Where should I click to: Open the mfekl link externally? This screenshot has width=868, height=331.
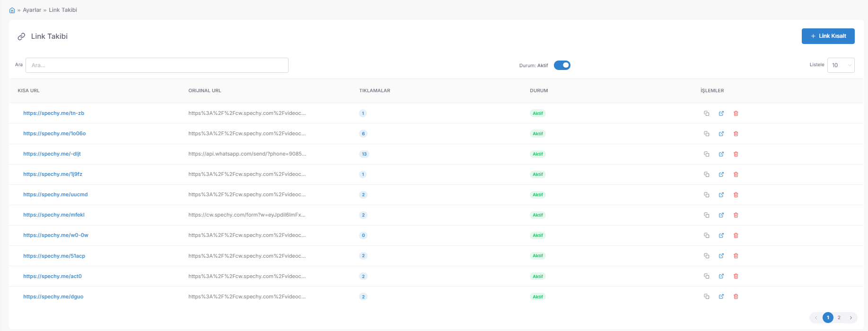point(721,215)
